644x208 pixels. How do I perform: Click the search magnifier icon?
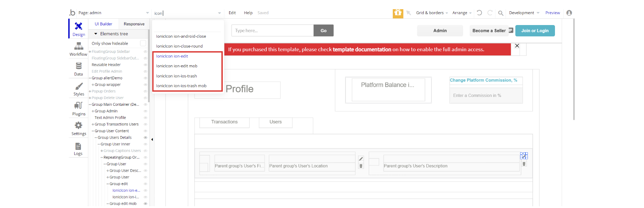pyautogui.click(x=500, y=13)
